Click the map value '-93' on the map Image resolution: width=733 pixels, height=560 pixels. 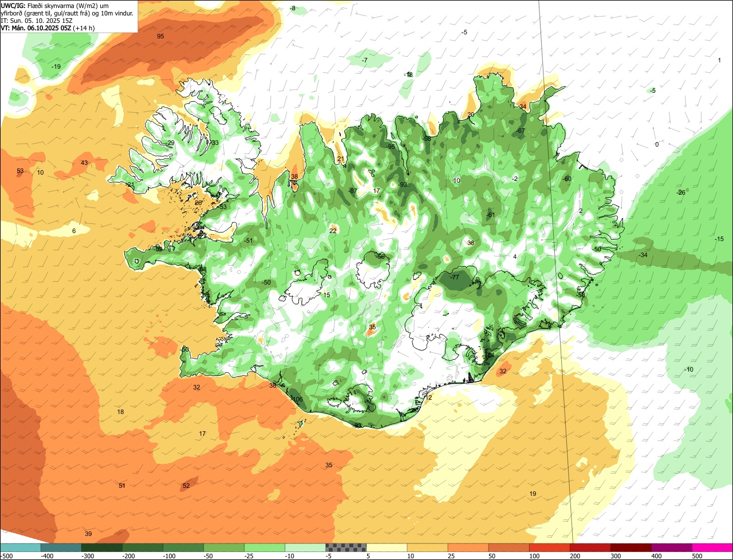pos(402,184)
